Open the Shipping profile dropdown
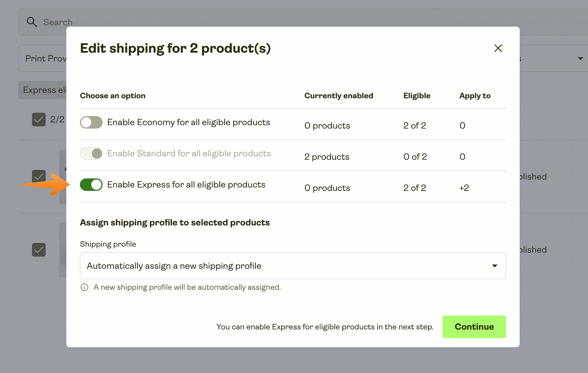Image resolution: width=588 pixels, height=373 pixels. [293, 266]
